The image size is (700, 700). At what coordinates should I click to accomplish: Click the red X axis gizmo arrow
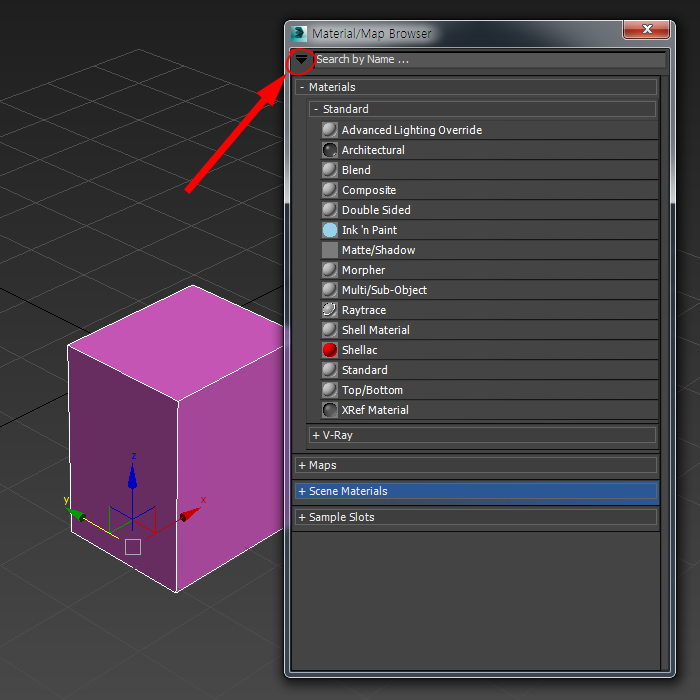coord(190,514)
